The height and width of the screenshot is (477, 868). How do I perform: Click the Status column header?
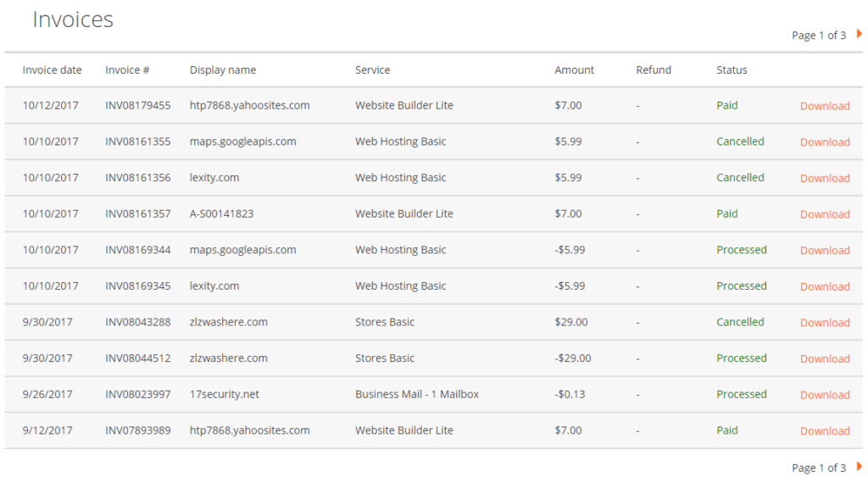click(732, 70)
